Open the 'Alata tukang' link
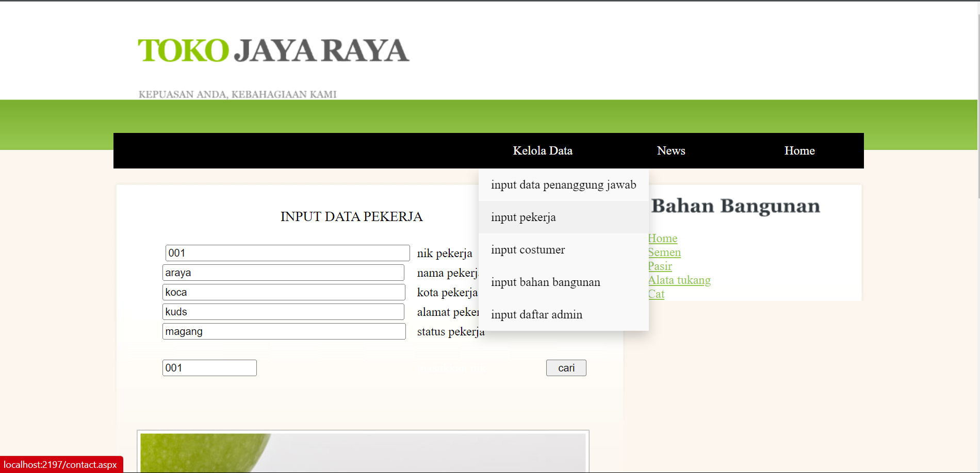The height and width of the screenshot is (473, 980). point(679,280)
